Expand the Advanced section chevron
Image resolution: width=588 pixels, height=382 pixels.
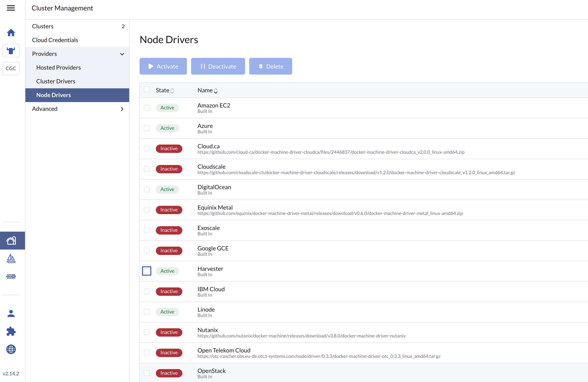[122, 109]
